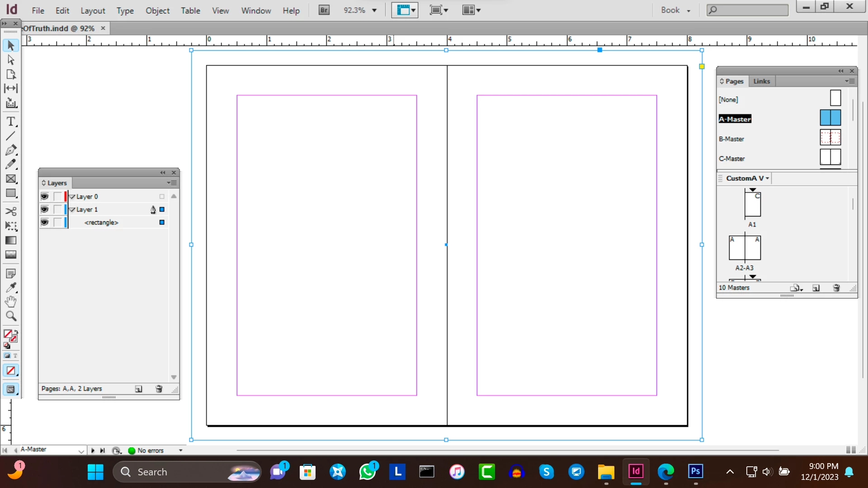Select the Pen tool
The height and width of the screenshot is (488, 868).
[x=10, y=150]
